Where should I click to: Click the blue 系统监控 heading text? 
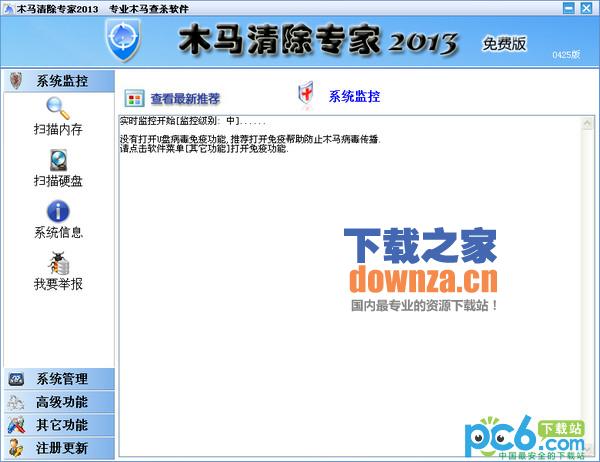pos(354,97)
